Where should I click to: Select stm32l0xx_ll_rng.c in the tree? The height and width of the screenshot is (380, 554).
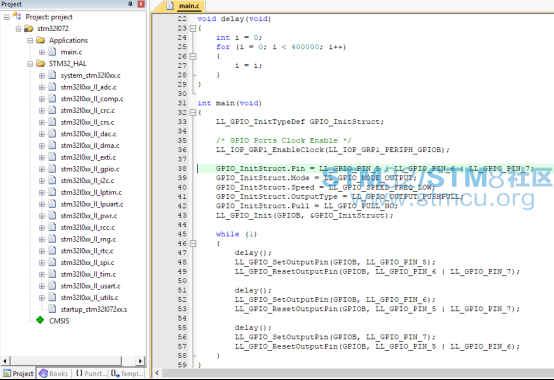[88, 239]
